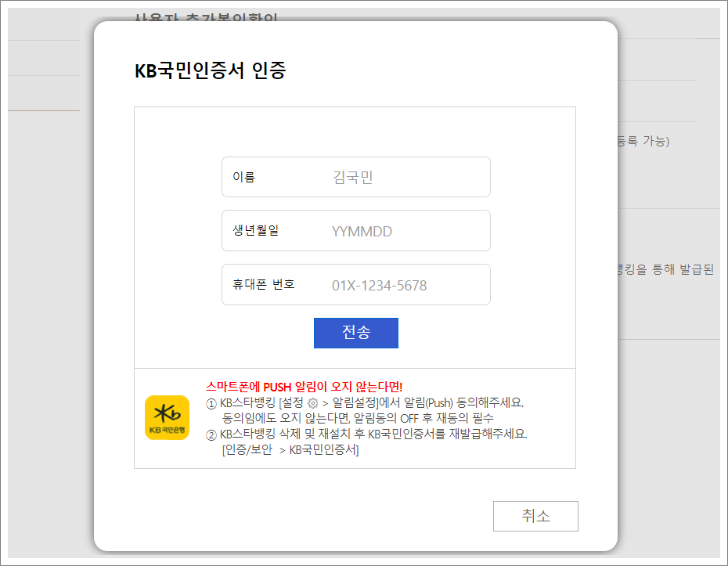Focus the 생년월일 YYMMDD input field
This screenshot has height=566, width=728.
[x=356, y=231]
